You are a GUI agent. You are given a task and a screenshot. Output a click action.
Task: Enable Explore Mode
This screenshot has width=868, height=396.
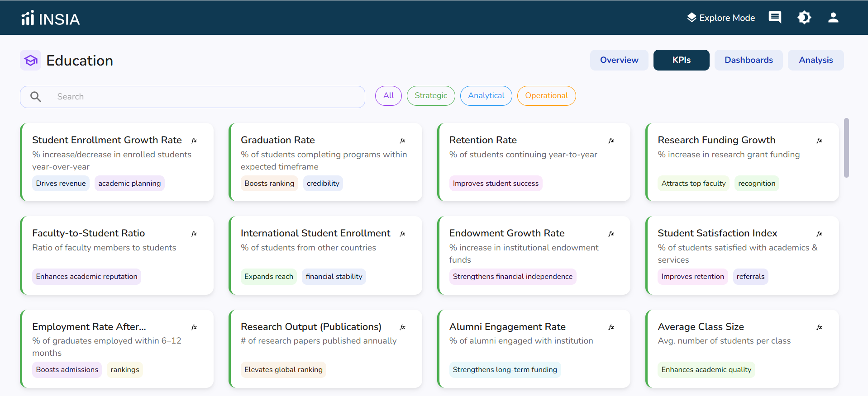(x=721, y=18)
